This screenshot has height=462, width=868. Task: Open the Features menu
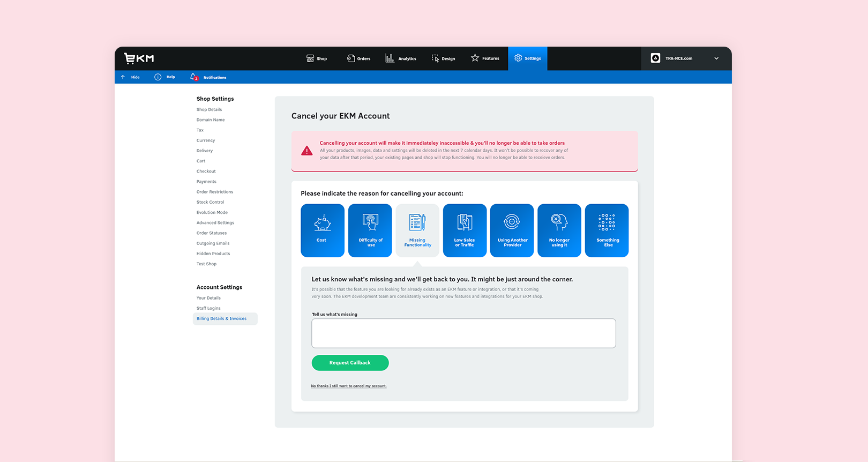coord(485,58)
